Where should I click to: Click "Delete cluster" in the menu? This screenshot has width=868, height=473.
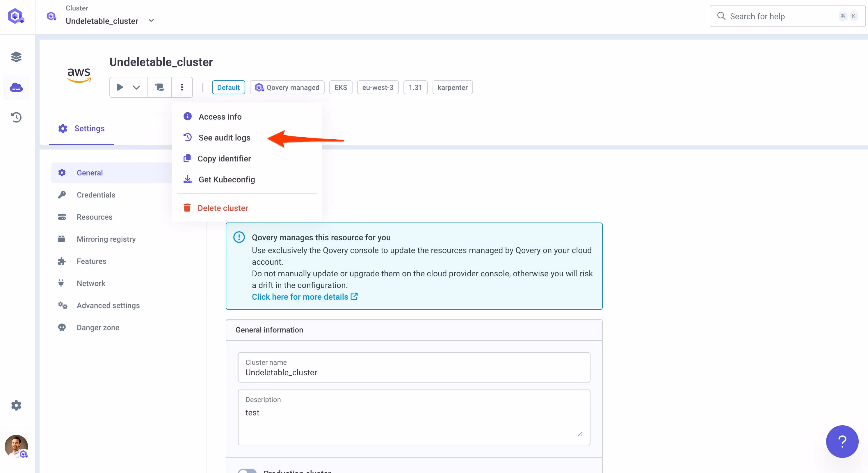click(223, 207)
